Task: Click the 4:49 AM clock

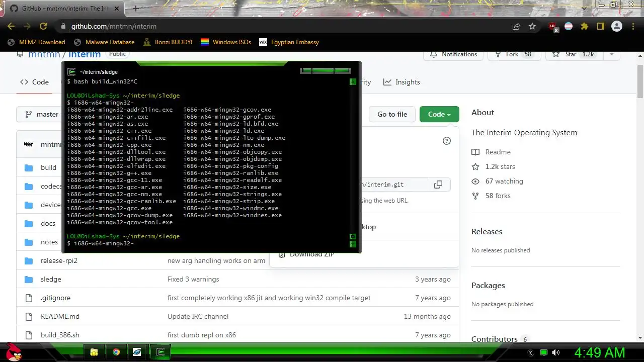Action: tap(600, 352)
